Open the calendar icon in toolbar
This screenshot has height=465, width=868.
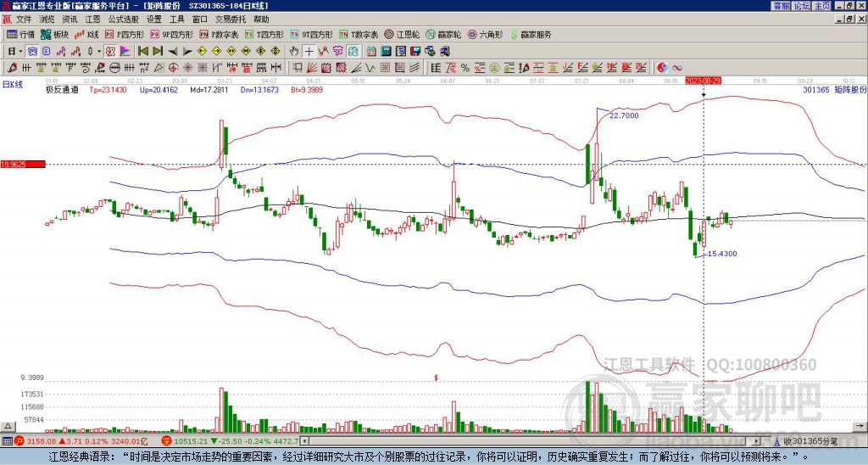(371, 52)
